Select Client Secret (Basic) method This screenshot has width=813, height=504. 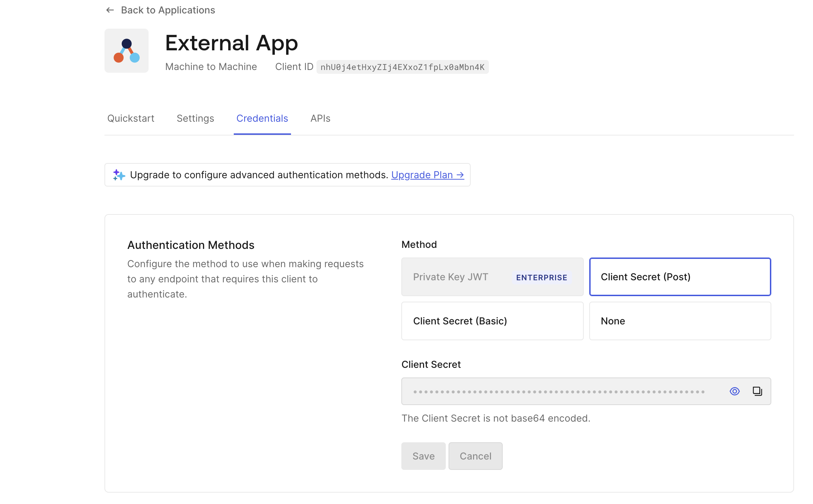tap(492, 321)
